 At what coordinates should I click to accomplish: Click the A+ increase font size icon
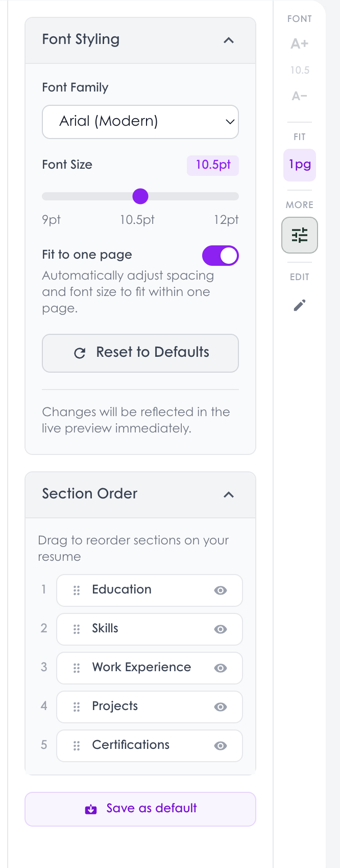coord(299,44)
